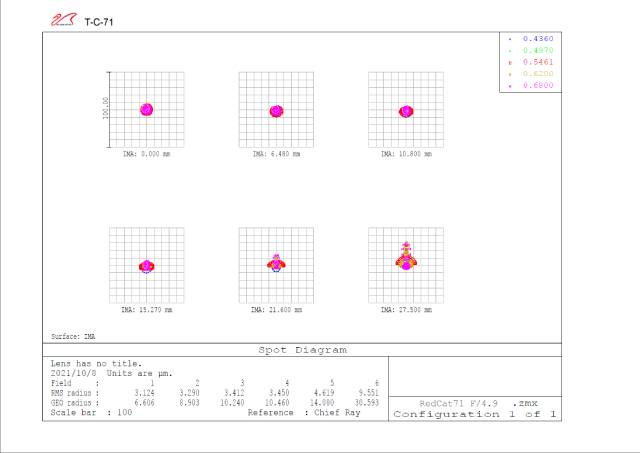Screen dimensions: 640x453
Task: Click the Surface: IMA label
Action: pos(72,337)
